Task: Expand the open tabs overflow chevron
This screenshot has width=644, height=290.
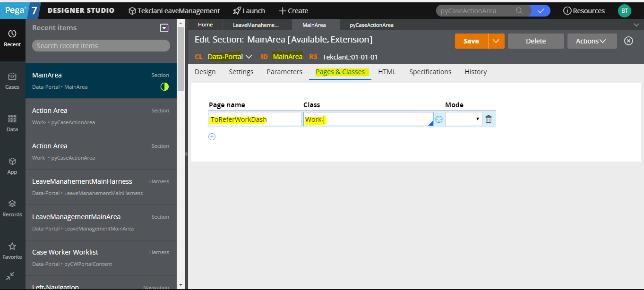Action: 635,25
